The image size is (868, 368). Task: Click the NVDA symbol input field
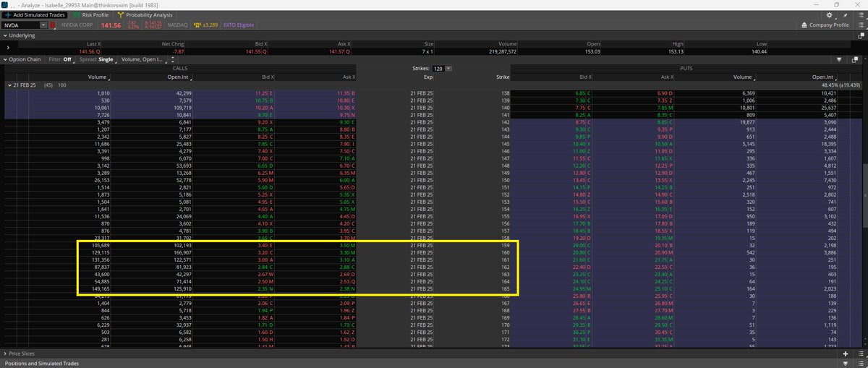[x=20, y=25]
